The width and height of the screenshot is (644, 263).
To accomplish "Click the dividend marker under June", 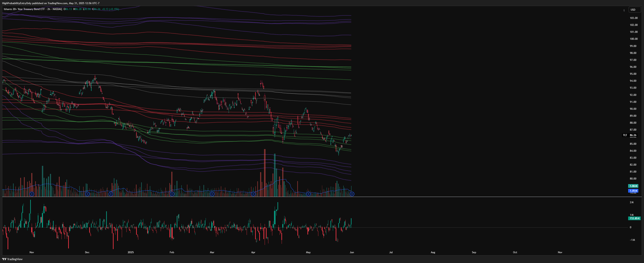I will pos(352,194).
